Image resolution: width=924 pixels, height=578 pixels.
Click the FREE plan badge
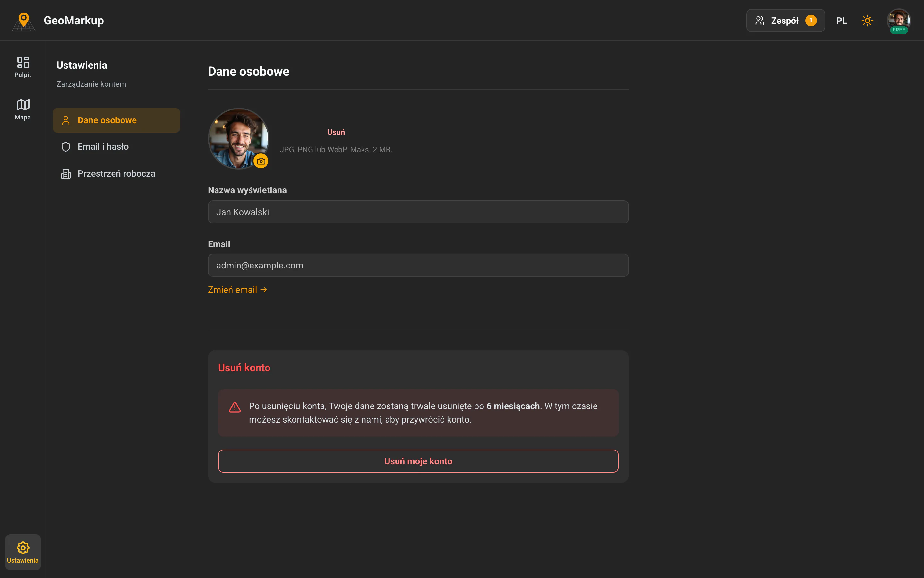pyautogui.click(x=898, y=30)
